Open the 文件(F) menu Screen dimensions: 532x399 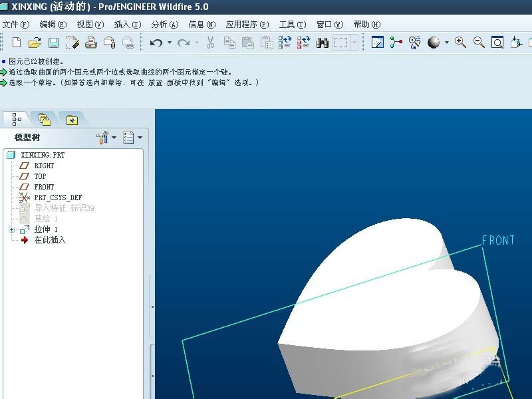point(16,25)
